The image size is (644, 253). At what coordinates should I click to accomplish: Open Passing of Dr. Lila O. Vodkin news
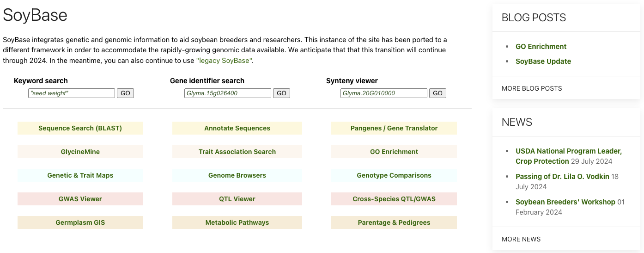pyautogui.click(x=562, y=176)
